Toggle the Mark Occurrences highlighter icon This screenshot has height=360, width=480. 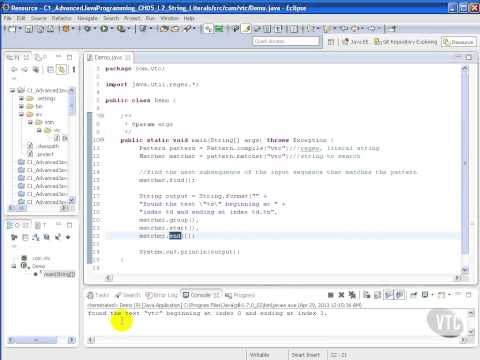pos(246,29)
